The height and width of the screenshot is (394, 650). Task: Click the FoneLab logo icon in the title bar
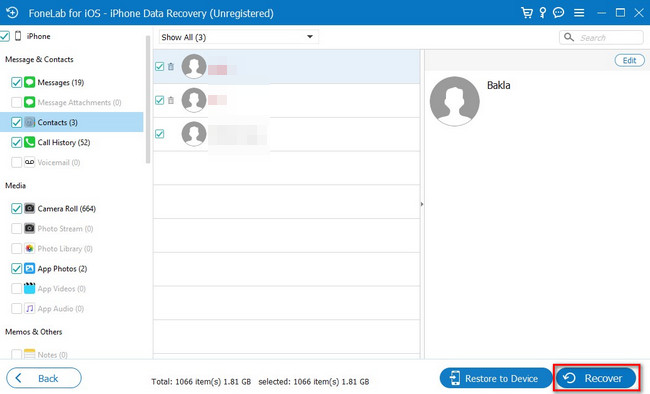tap(12, 13)
